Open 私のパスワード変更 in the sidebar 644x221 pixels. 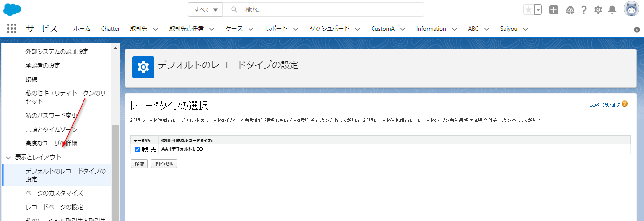pyautogui.click(x=52, y=116)
